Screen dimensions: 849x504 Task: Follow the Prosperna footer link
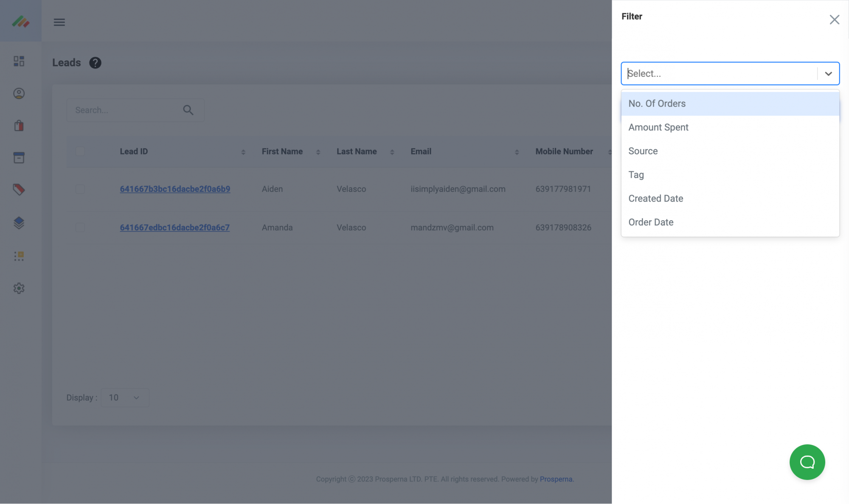[556, 479]
